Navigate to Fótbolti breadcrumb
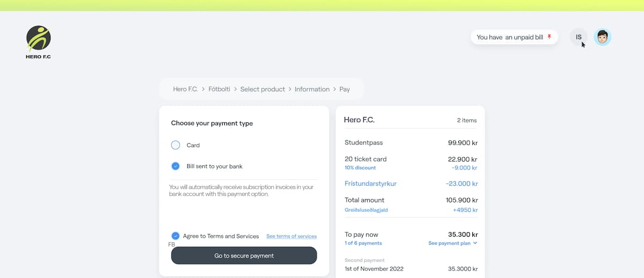644x278 pixels. 219,89
